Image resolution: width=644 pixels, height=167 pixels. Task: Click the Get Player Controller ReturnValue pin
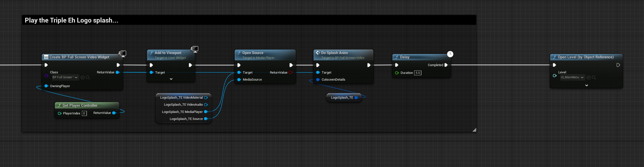(114, 113)
